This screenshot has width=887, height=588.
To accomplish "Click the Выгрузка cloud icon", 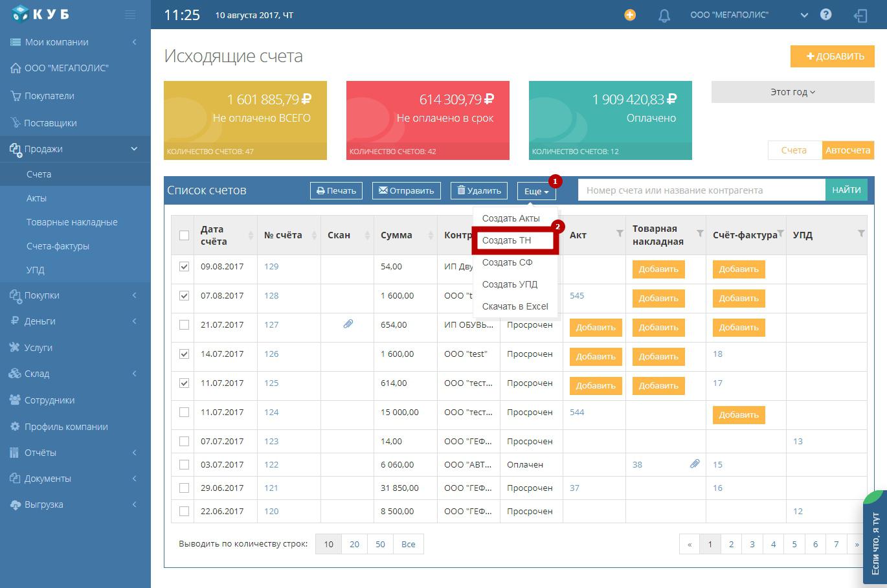I will [15, 504].
